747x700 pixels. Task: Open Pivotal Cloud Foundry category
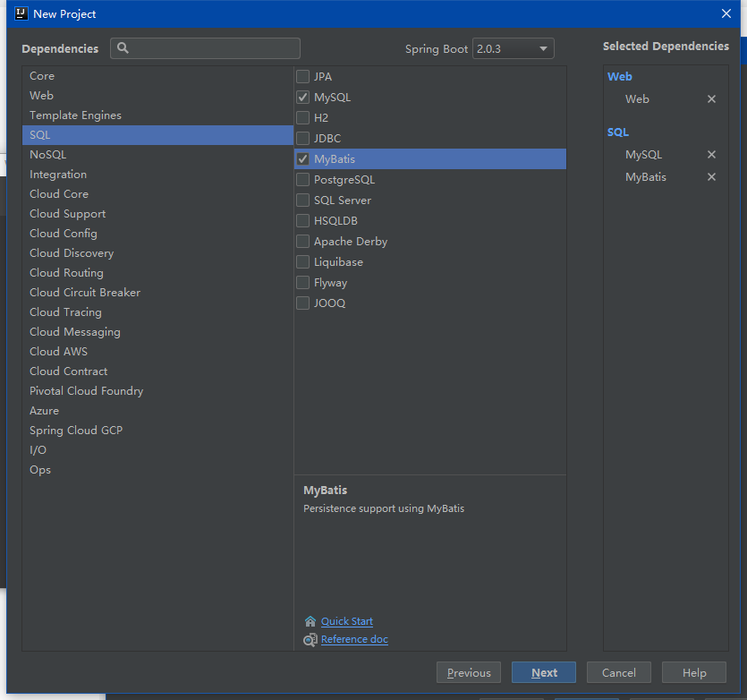click(x=157, y=391)
